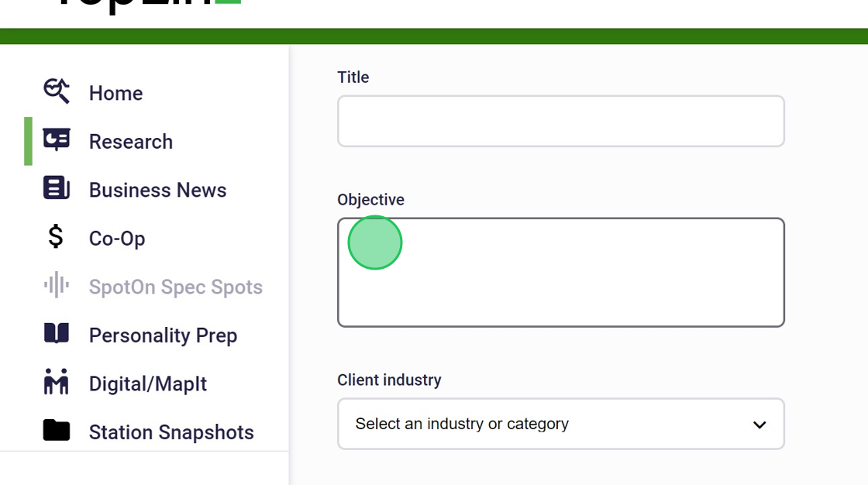868x485 pixels.
Task: Navigate to Business News
Action: [158, 191]
